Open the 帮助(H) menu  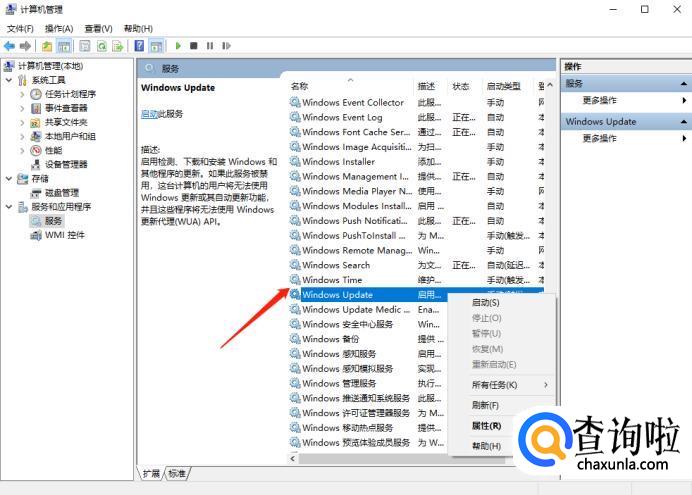(138, 29)
